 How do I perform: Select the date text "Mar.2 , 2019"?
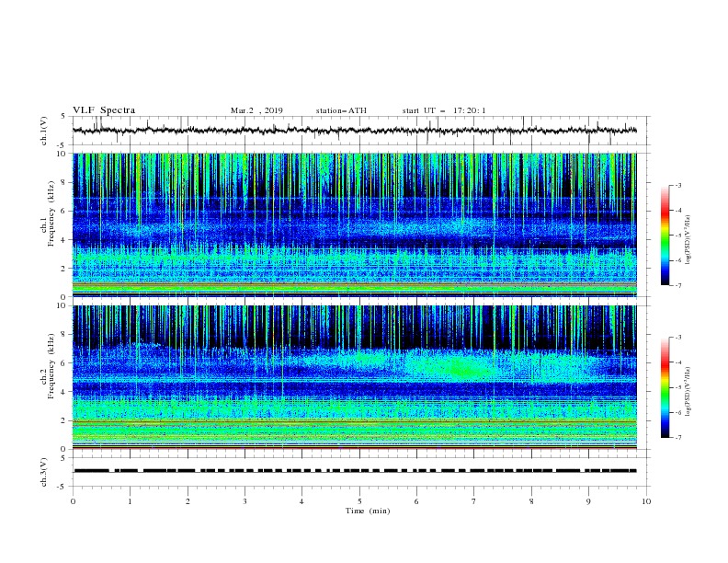click(256, 110)
